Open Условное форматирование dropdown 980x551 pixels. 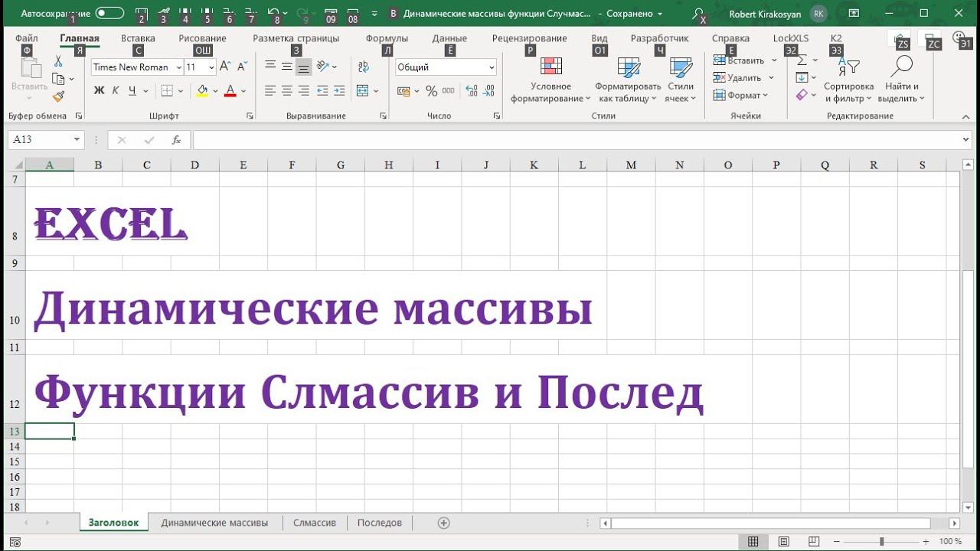tap(551, 80)
